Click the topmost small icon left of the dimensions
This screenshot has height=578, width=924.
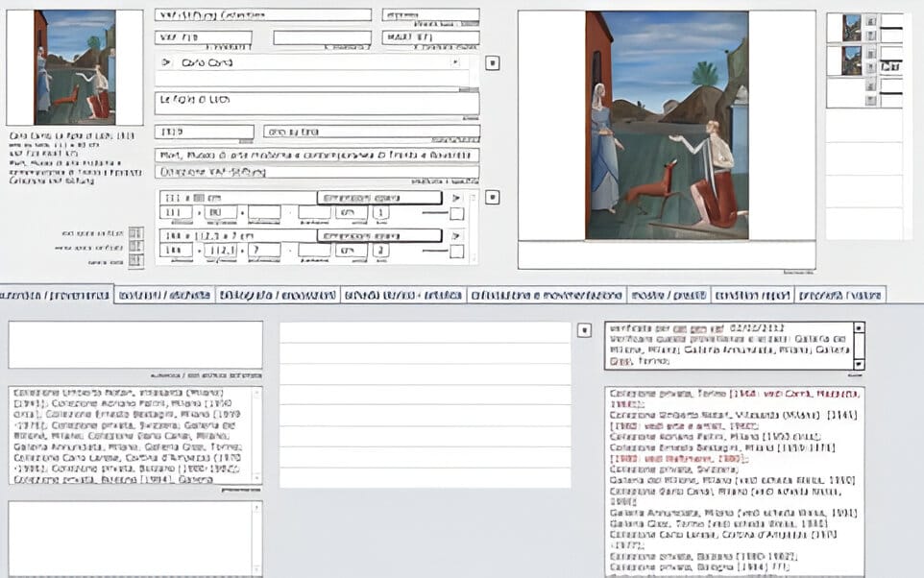click(135, 233)
